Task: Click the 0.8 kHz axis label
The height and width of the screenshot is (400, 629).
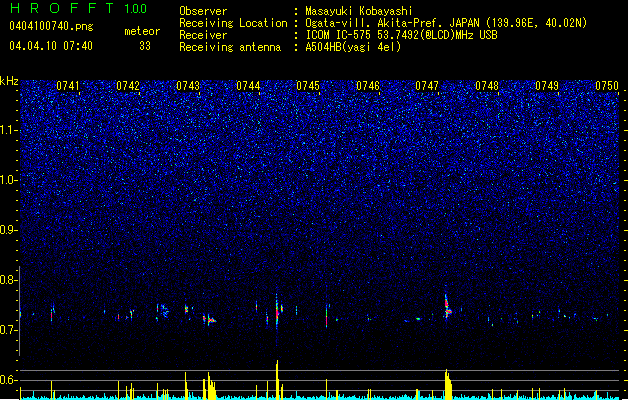Action: pos(9,280)
